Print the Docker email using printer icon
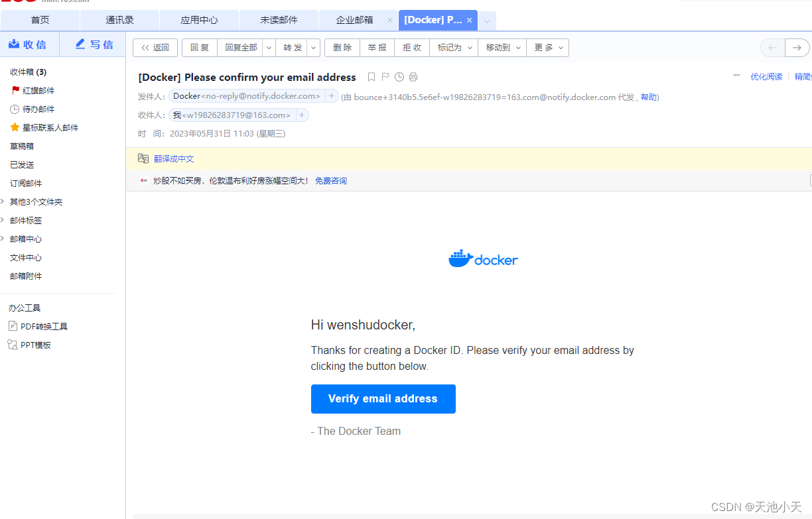This screenshot has width=812, height=519. click(413, 77)
